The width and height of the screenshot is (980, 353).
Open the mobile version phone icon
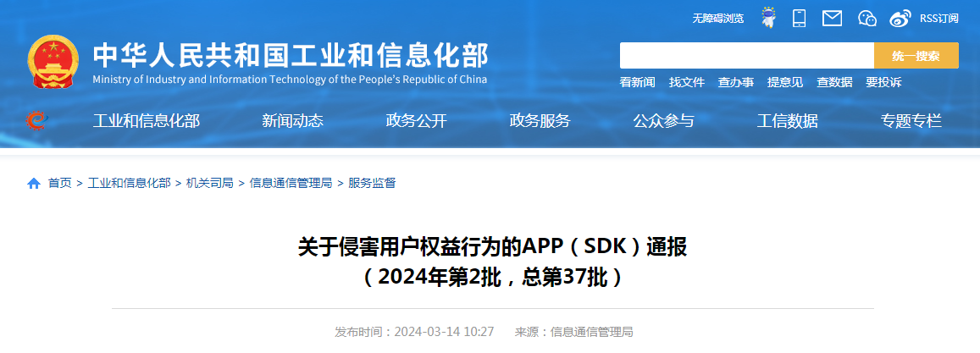click(799, 18)
